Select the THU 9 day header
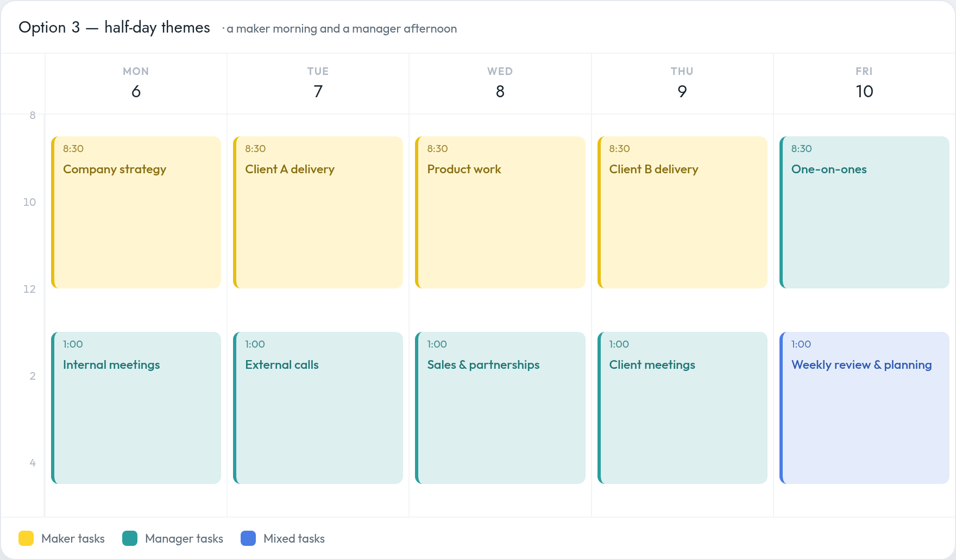Screen dimensions: 956x560 [x=682, y=83]
